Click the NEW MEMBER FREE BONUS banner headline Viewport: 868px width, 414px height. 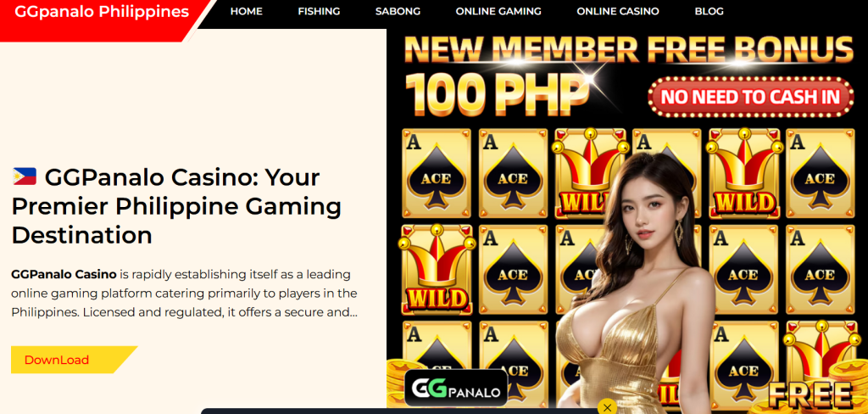coord(629,48)
